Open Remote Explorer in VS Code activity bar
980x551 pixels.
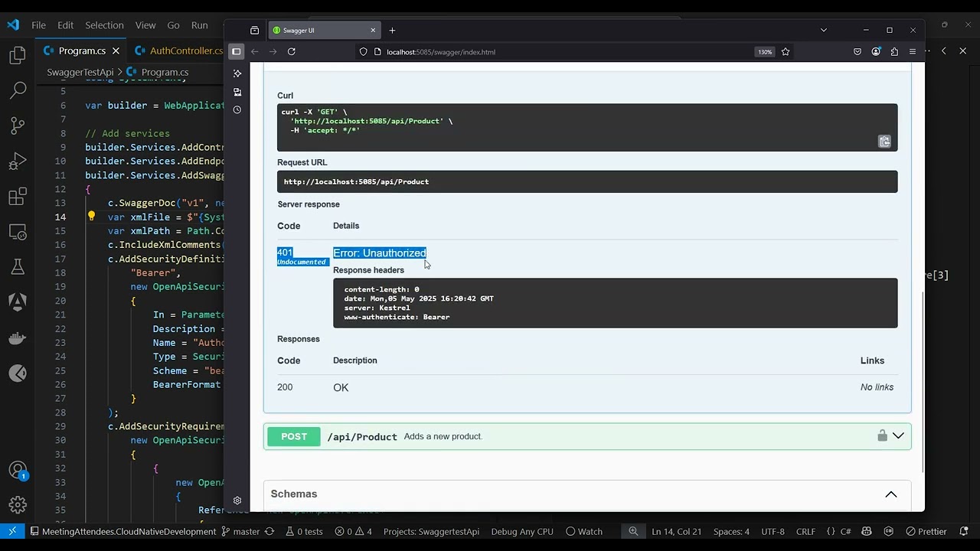18,232
